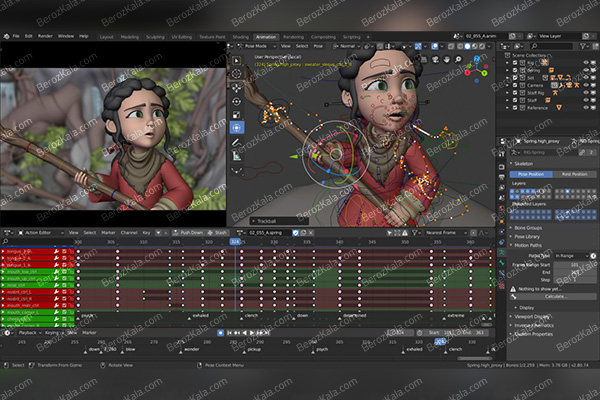
Task: Click the blue Z axis on navigation gizmo
Action: [477, 59]
